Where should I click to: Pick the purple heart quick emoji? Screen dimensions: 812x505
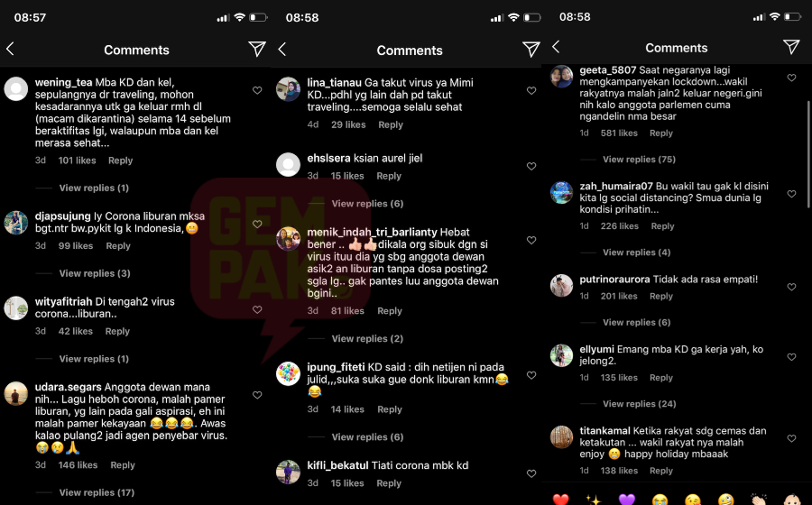pos(627,500)
